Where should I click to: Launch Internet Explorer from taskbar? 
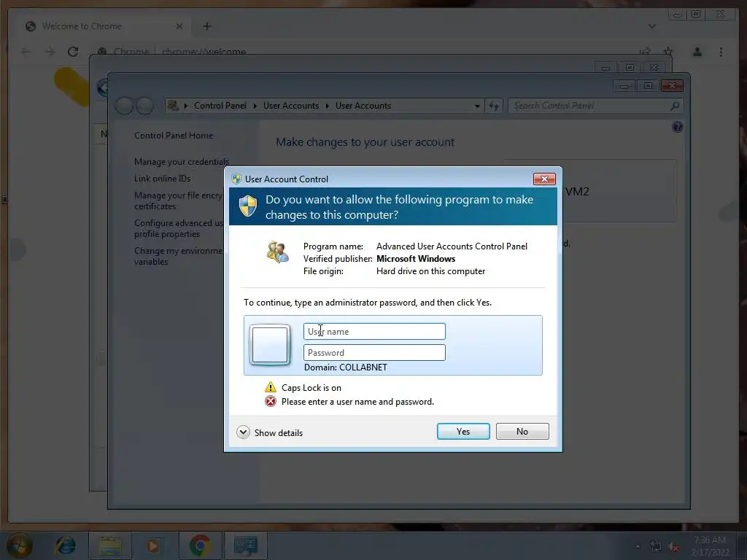click(65, 545)
